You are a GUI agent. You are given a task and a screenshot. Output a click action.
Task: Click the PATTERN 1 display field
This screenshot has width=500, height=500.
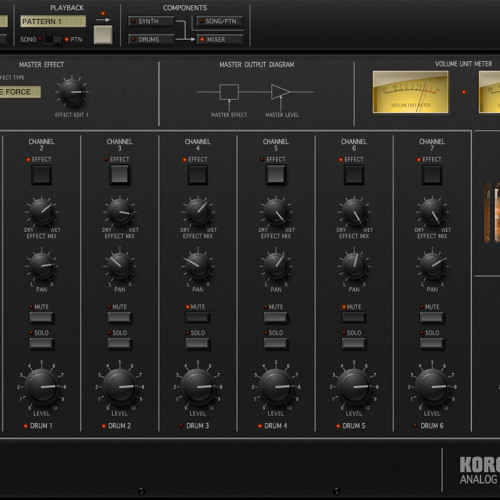pyautogui.click(x=53, y=21)
